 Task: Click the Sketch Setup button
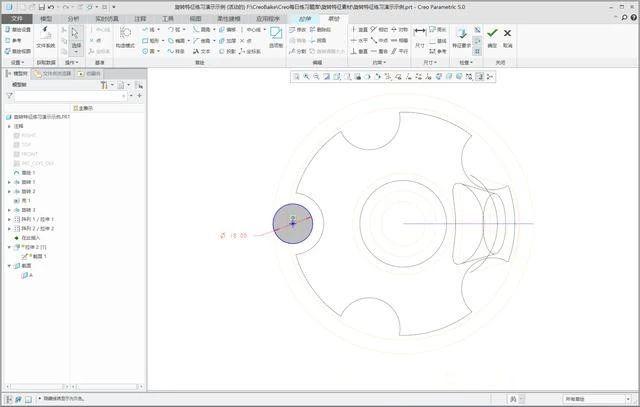(18, 30)
